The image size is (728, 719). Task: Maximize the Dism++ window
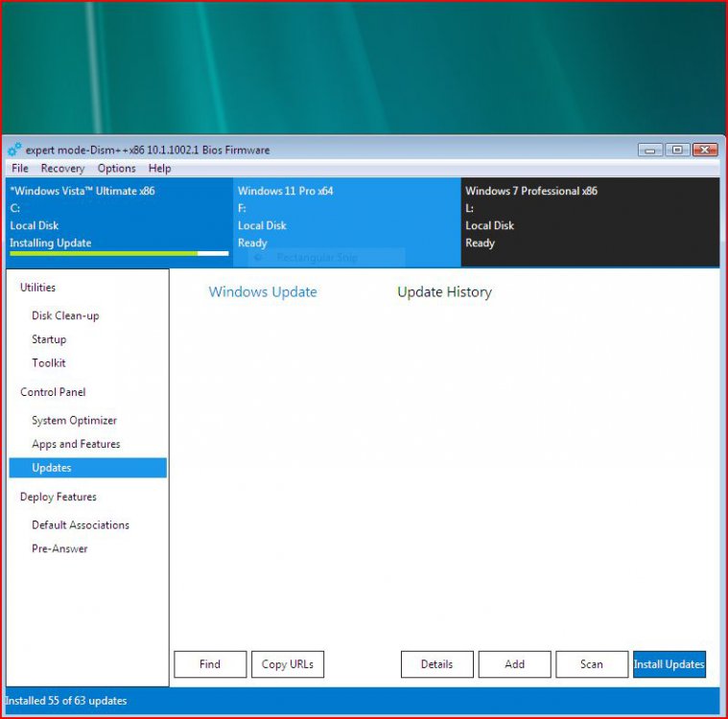tap(677, 150)
